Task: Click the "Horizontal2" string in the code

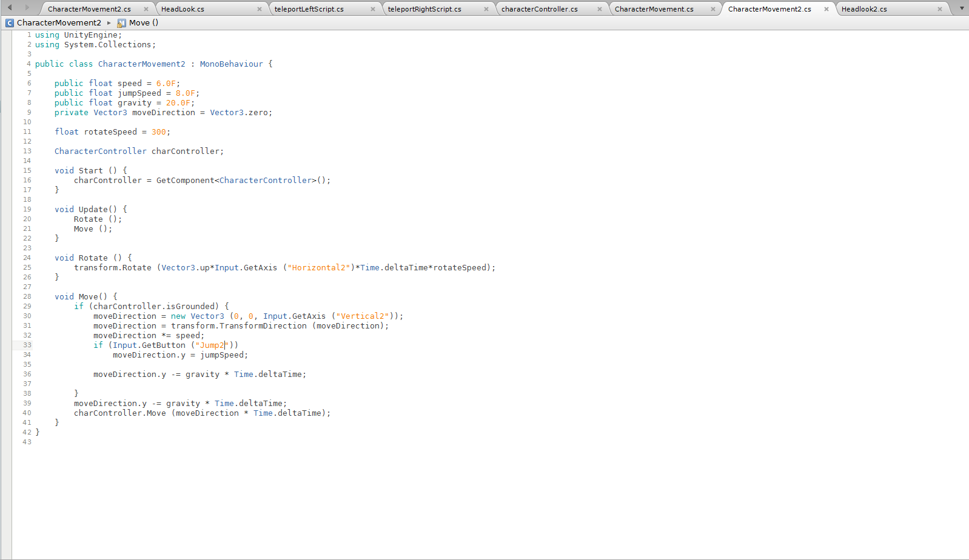Action: [x=319, y=268]
